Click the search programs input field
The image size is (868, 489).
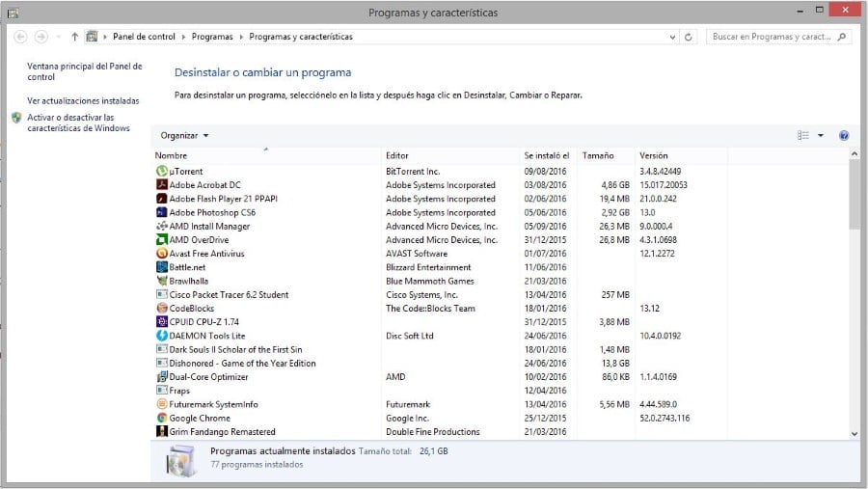point(772,37)
